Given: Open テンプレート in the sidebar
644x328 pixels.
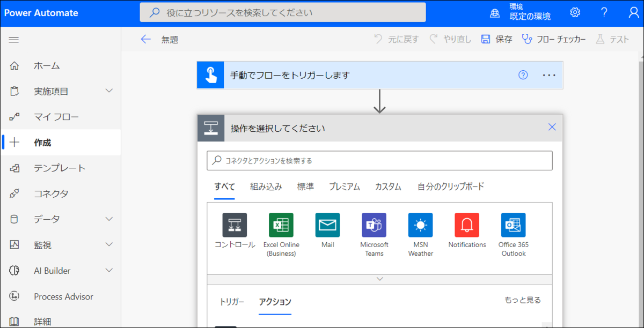Looking at the screenshot, I should pos(61,168).
